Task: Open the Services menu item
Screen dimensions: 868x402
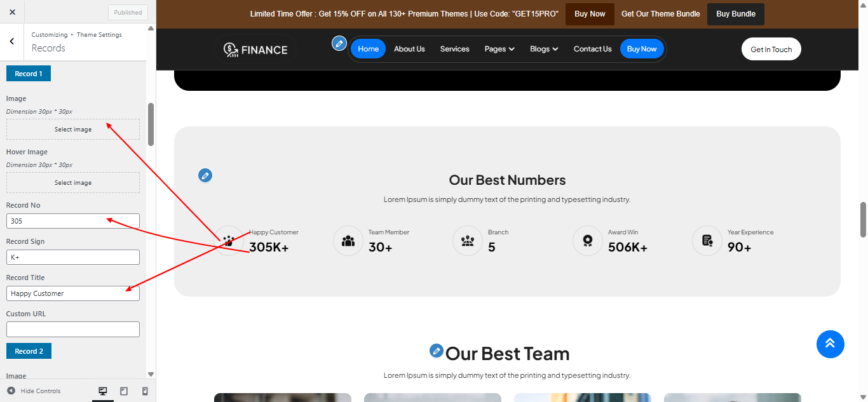Action: tap(454, 49)
